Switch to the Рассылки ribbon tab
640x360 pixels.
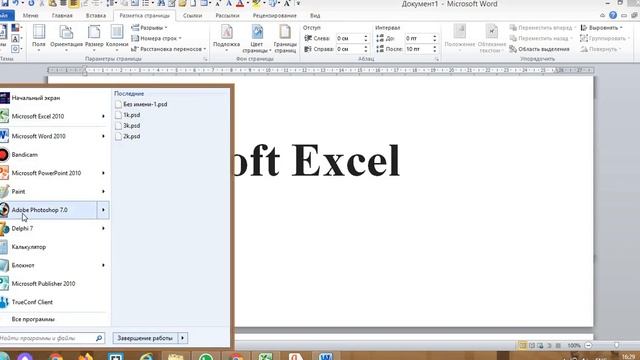tap(227, 16)
